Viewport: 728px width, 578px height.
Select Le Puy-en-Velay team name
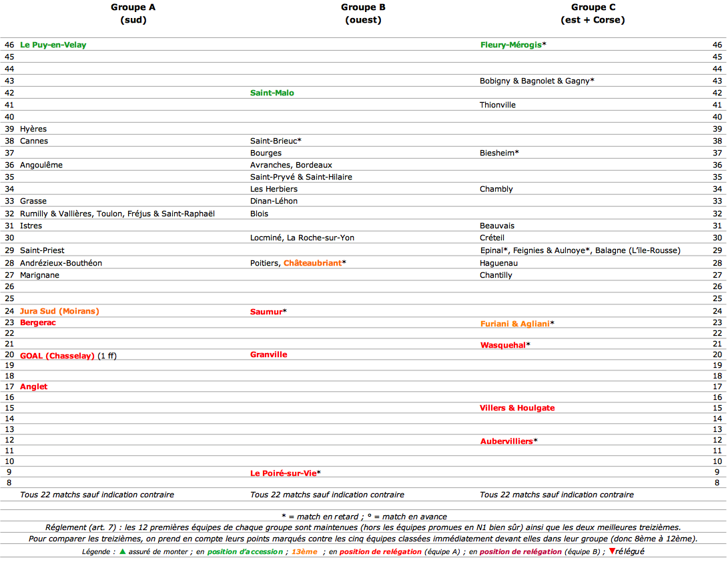(x=53, y=45)
